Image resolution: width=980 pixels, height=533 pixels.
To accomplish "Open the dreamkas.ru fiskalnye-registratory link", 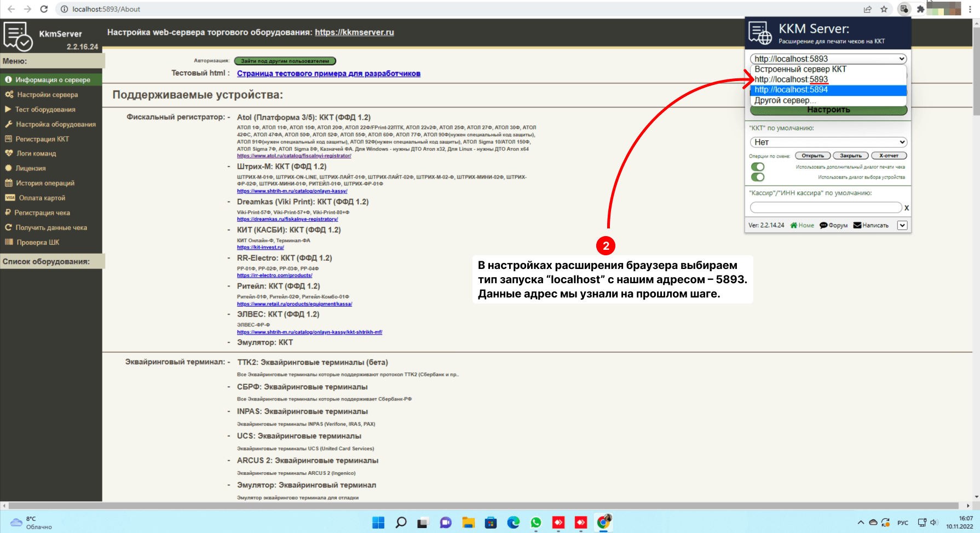I will [287, 219].
